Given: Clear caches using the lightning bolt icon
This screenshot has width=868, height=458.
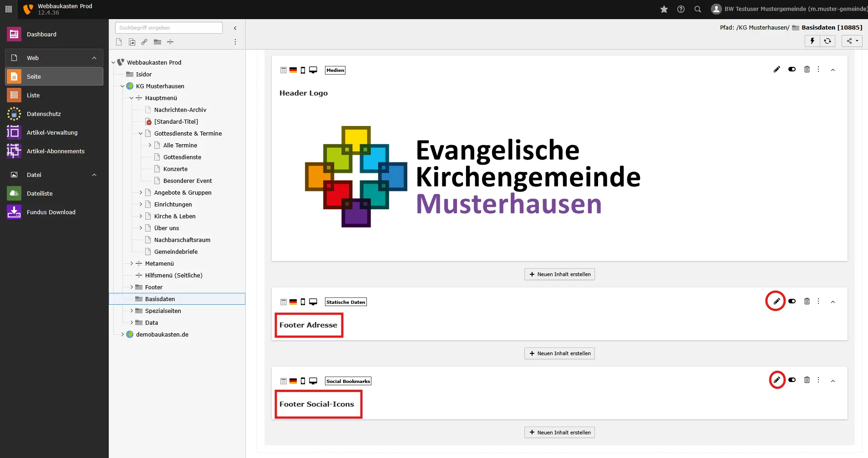Looking at the screenshot, I should [x=812, y=41].
